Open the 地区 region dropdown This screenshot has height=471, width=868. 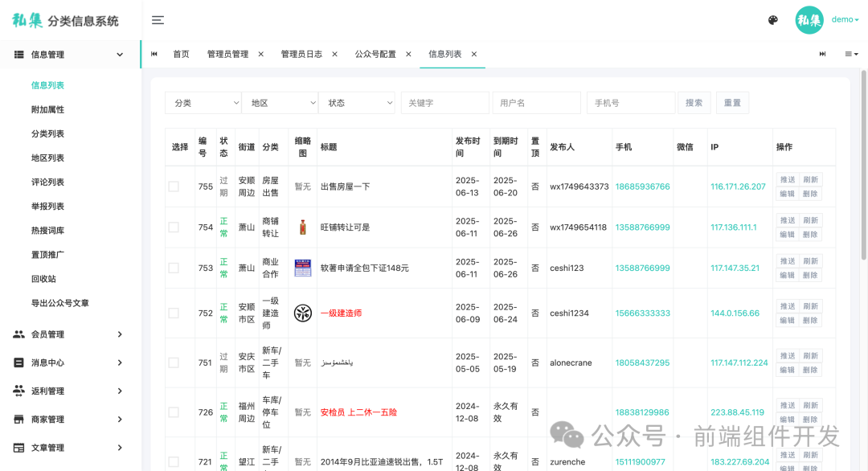tap(280, 103)
